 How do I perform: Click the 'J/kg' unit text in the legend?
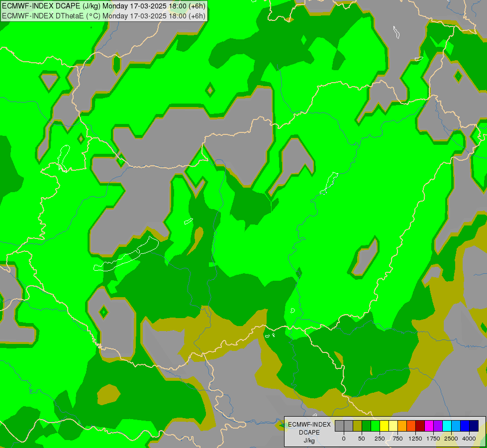(x=309, y=441)
